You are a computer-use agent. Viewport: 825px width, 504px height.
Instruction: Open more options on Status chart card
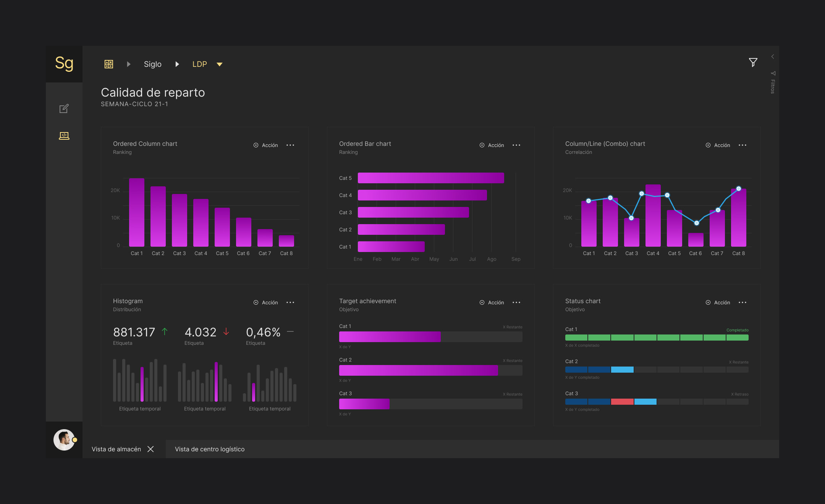coord(742,302)
